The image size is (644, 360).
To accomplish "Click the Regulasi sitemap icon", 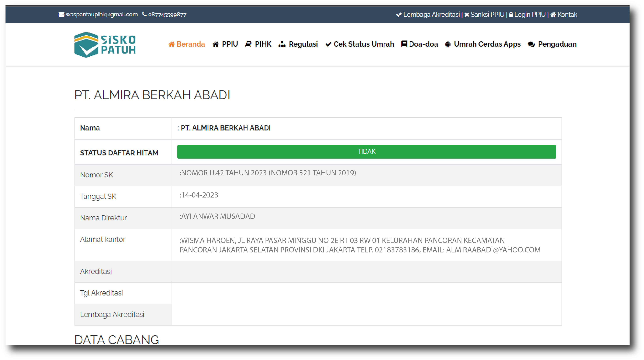I will pyautogui.click(x=282, y=44).
